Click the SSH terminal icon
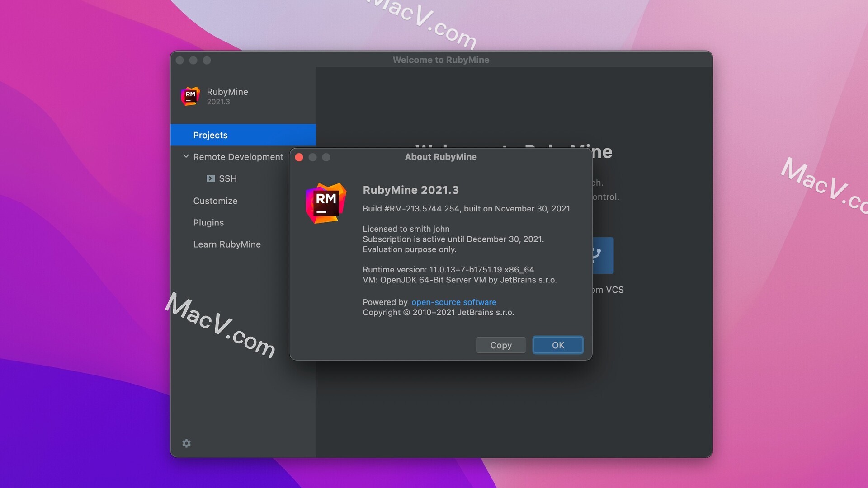 click(x=211, y=178)
